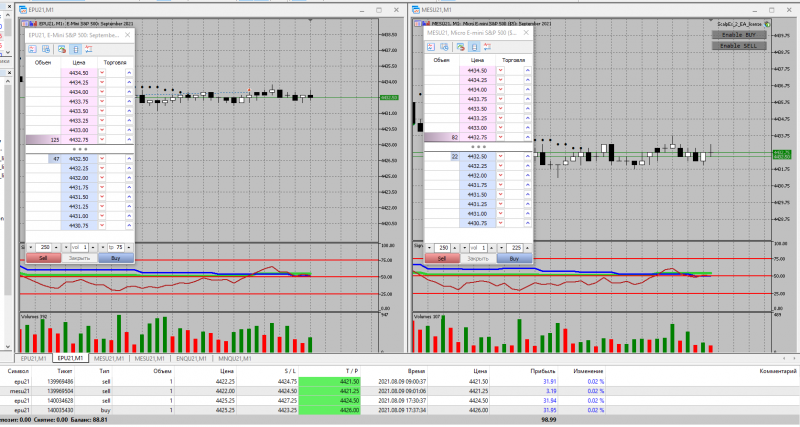Click the Sell button in EPU21 depth panel
The height and width of the screenshot is (427, 800).
point(43,258)
